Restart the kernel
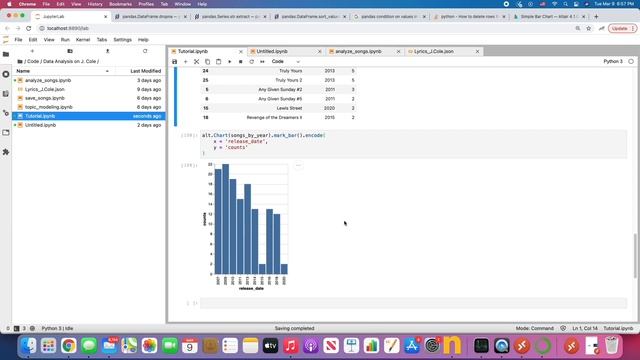The image size is (640, 360). click(x=251, y=62)
